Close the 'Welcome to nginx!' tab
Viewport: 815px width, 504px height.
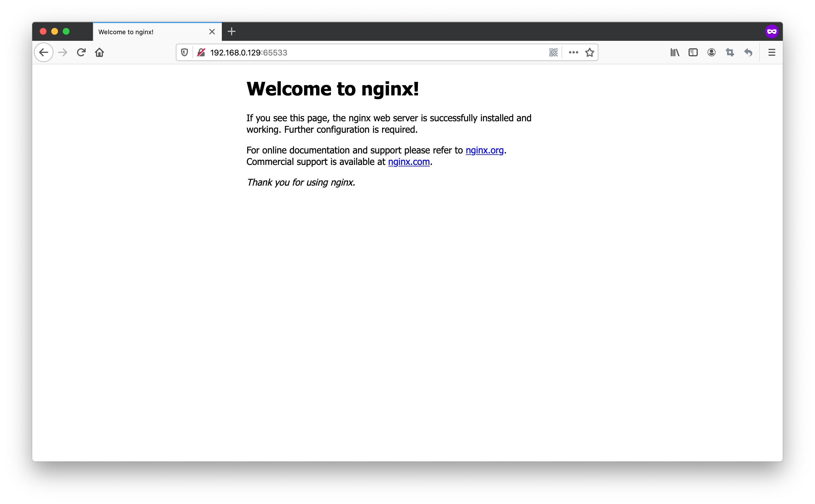(x=212, y=32)
